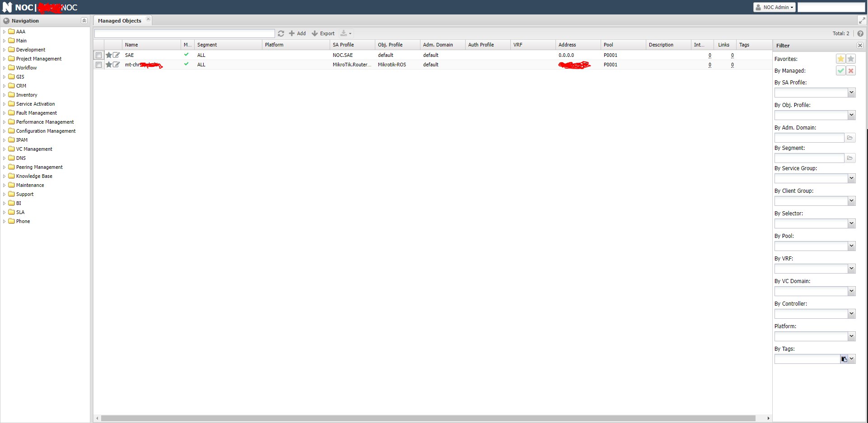Expand the Service Activation folder
The image size is (868, 423).
tap(5, 104)
